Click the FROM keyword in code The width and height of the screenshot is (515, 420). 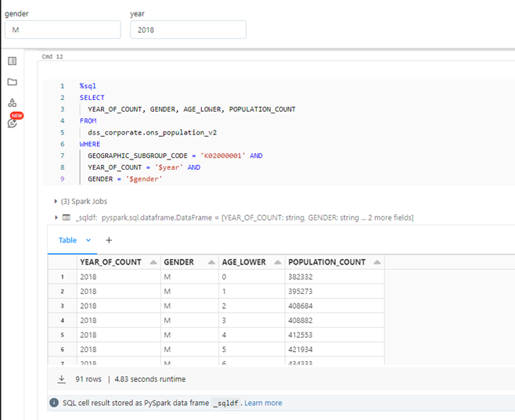[x=88, y=121]
